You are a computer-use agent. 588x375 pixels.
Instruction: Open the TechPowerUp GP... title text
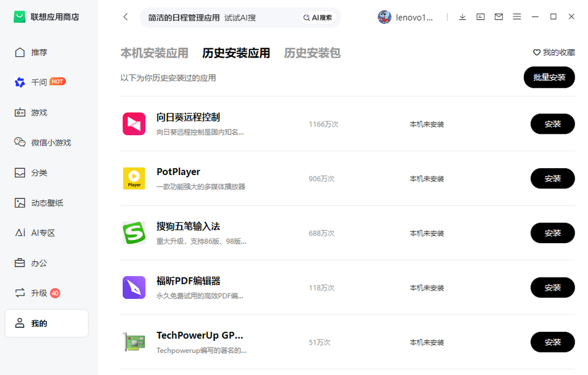tap(200, 335)
